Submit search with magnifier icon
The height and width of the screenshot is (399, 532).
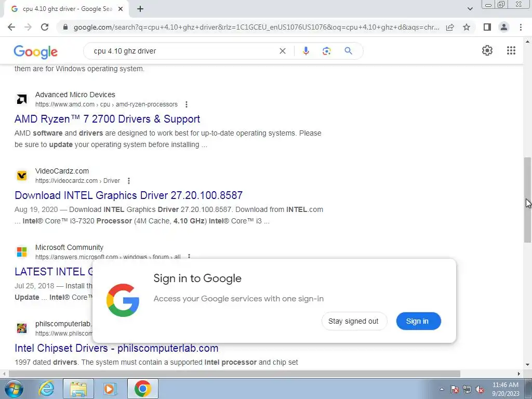pyautogui.click(x=348, y=51)
